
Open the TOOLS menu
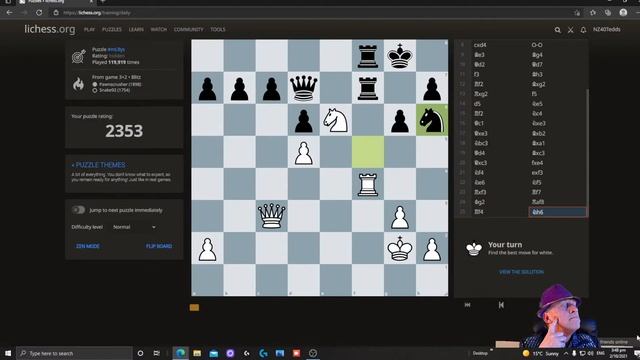coord(218,29)
